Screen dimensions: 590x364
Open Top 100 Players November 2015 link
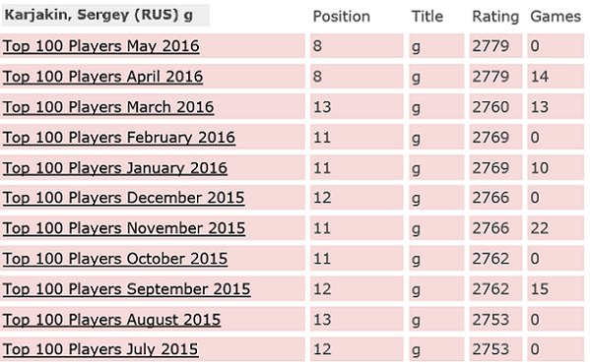click(124, 228)
